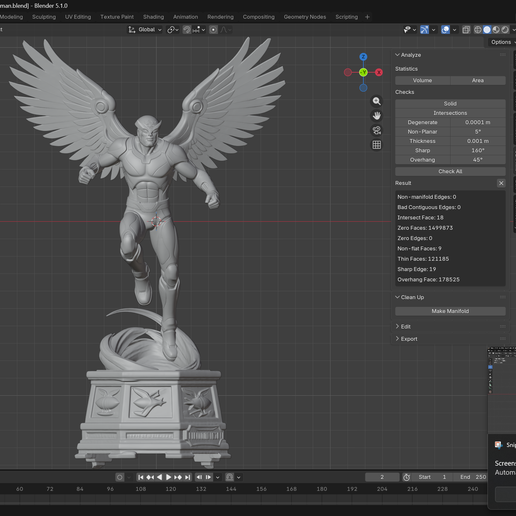516x516 pixels.
Task: Open playback keyframe jump options dropdown
Action: (218, 477)
